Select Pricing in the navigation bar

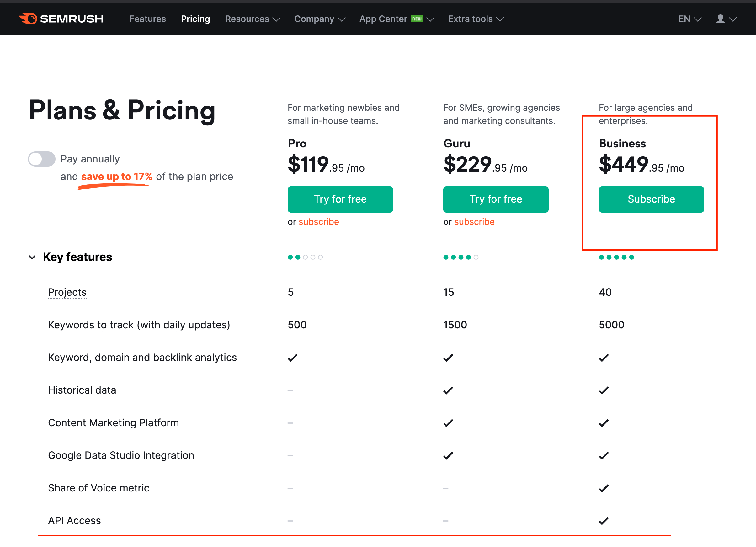[195, 19]
